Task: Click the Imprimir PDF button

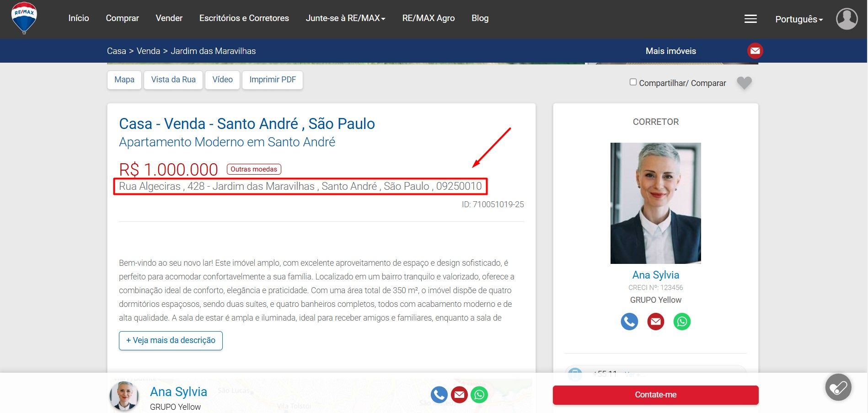Action: pyautogui.click(x=273, y=80)
